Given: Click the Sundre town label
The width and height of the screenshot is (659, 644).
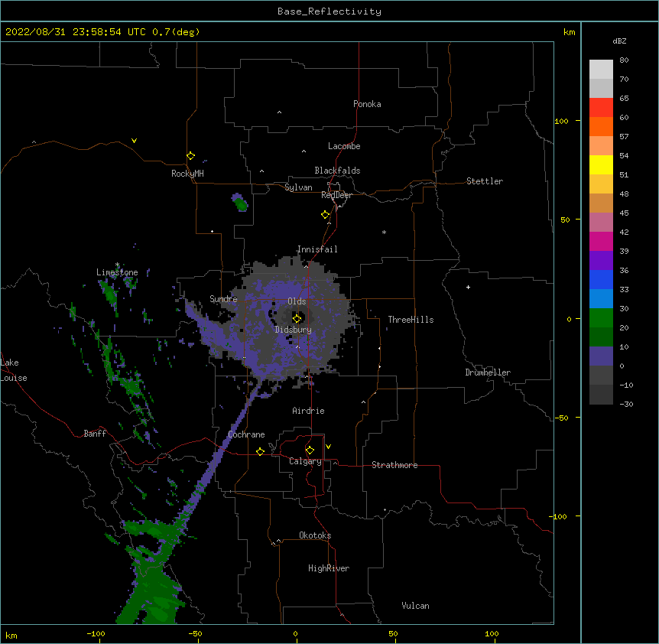Looking at the screenshot, I should [223, 299].
